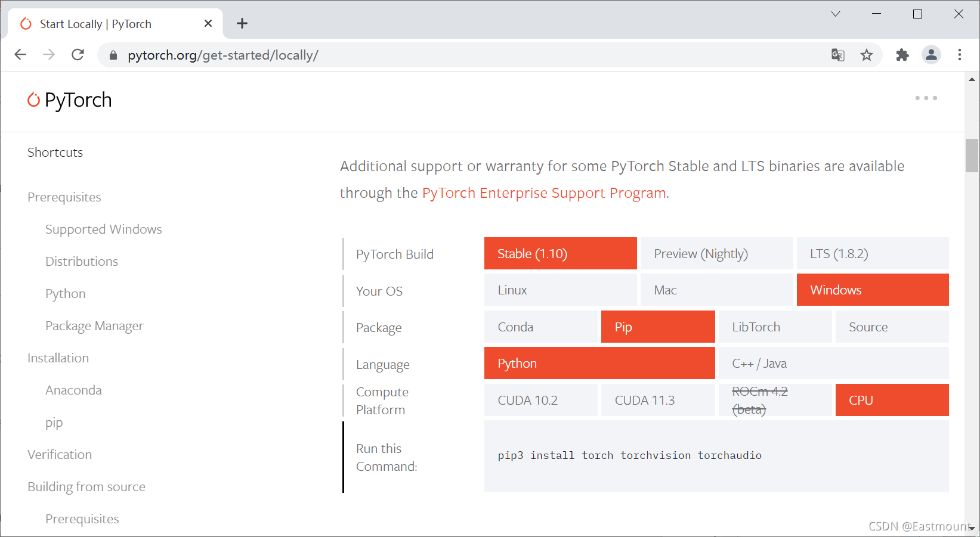
Task: Open the Extensions puzzle icon
Action: point(902,55)
